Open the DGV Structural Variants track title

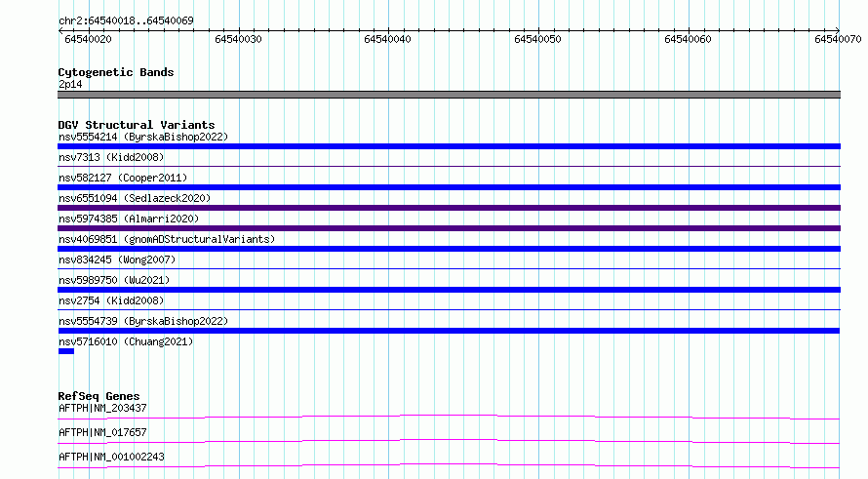tap(137, 125)
